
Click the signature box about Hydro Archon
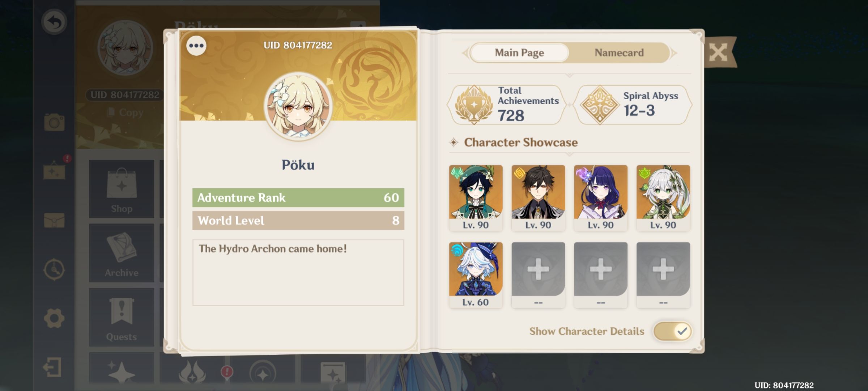pos(298,273)
